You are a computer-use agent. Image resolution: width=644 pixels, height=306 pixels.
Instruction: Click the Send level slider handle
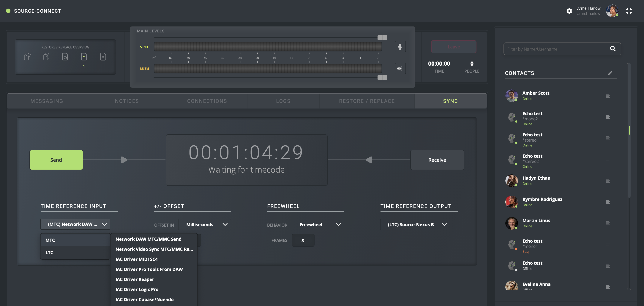pos(382,37)
